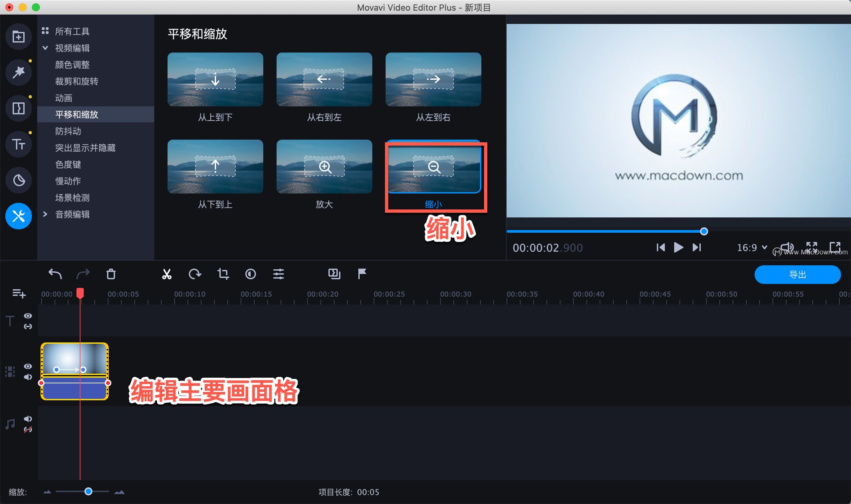Click the zoom-out mountain icon
The width and height of the screenshot is (851, 504).
pos(47,492)
